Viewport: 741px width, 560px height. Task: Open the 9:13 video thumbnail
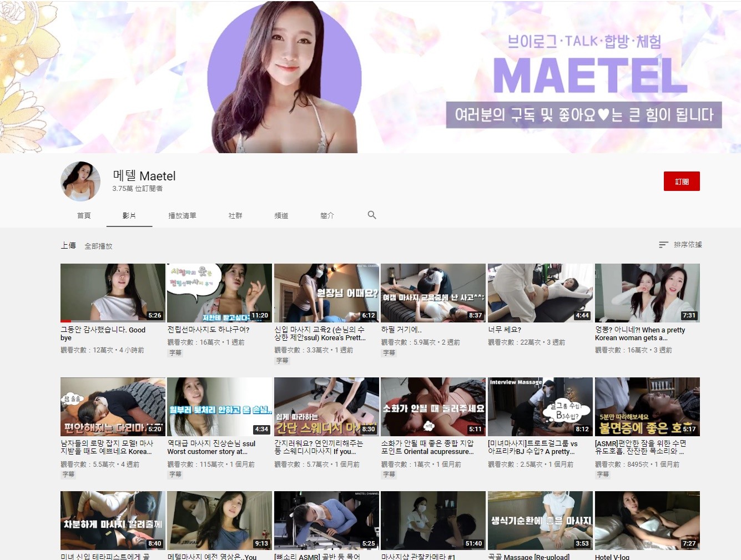[x=220, y=521]
